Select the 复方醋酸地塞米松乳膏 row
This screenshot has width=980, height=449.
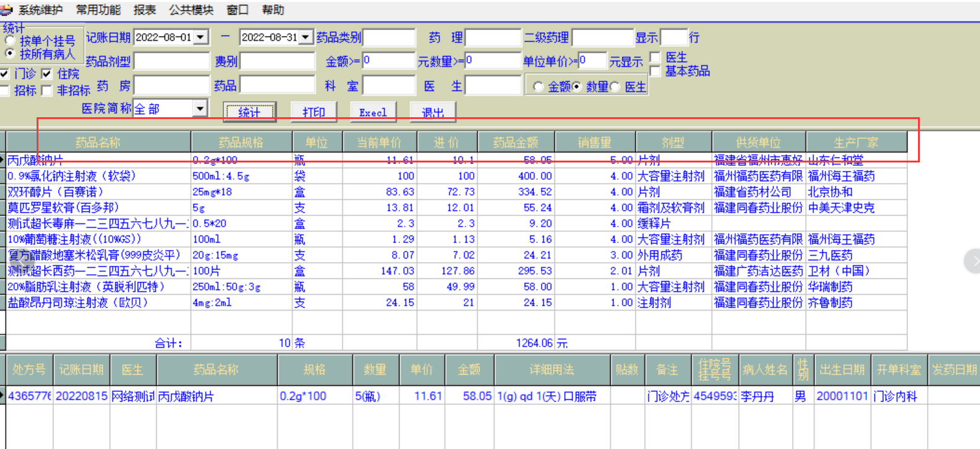pos(457,256)
